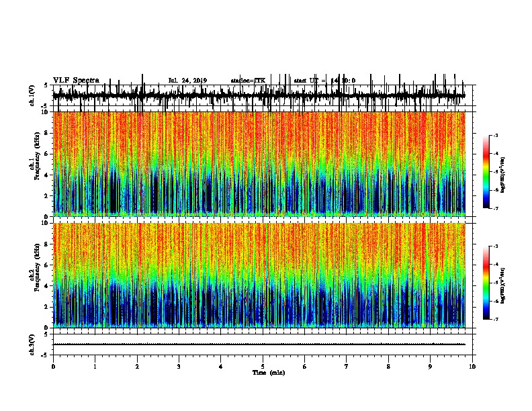532x411 pixels.
Task: Click the "VLF Spectra" title text
Action: point(76,81)
